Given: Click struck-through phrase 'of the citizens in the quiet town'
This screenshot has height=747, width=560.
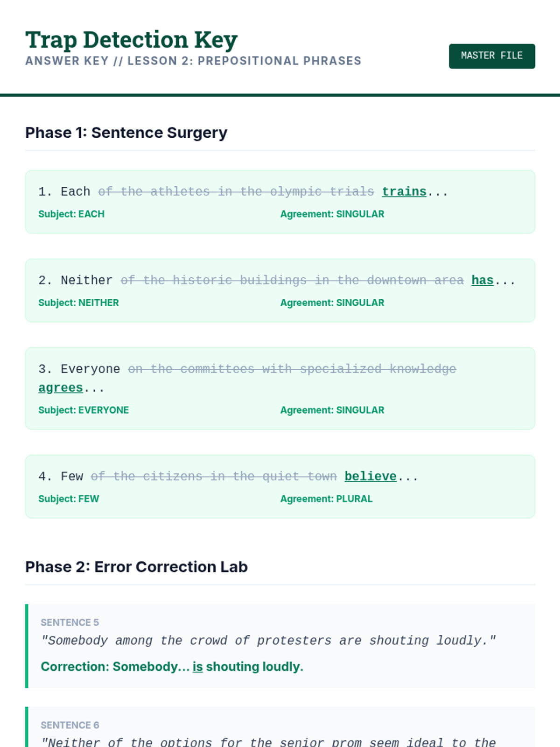Looking at the screenshot, I should pos(213,477).
